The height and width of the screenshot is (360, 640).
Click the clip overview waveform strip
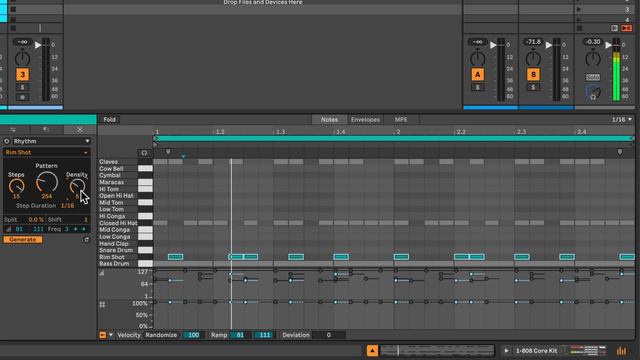(x=437, y=351)
